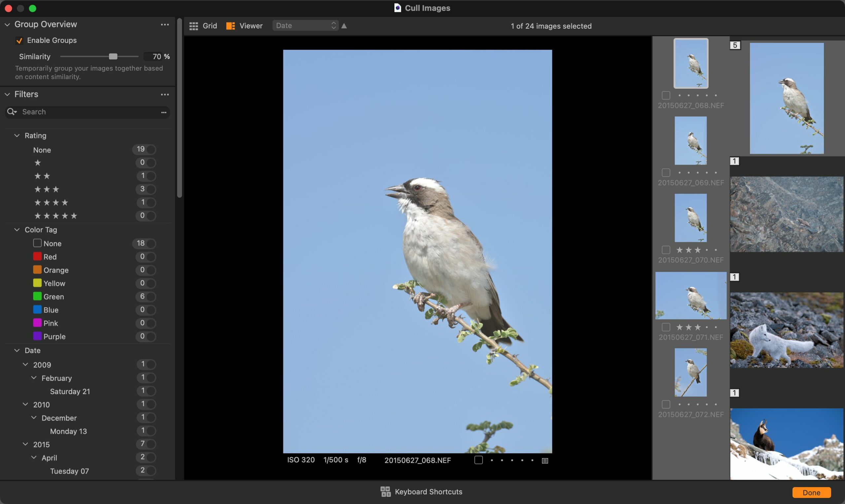Screen dimensions: 845x504
Task: Open the Date sort dropdown
Action: pyautogui.click(x=305, y=25)
